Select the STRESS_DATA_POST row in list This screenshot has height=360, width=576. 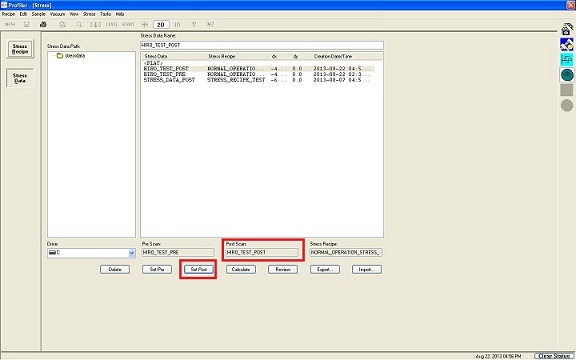259,80
